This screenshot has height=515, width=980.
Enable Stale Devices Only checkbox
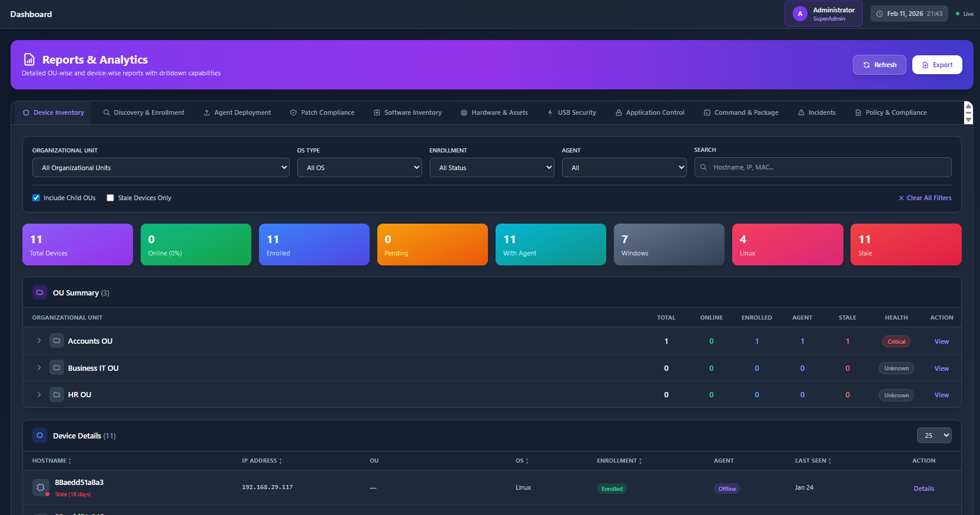tap(110, 198)
